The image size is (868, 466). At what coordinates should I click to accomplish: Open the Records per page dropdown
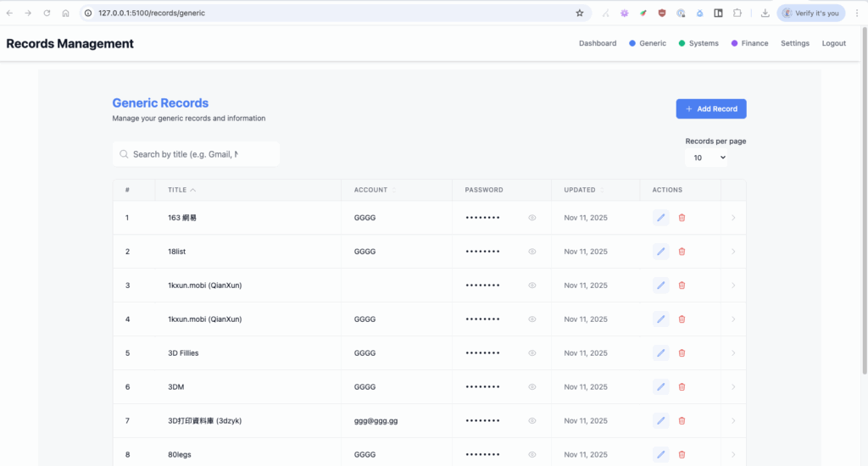(706, 158)
